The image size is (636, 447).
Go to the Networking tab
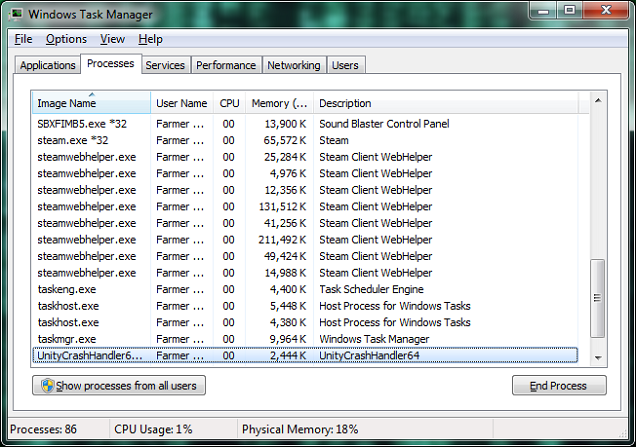(293, 65)
